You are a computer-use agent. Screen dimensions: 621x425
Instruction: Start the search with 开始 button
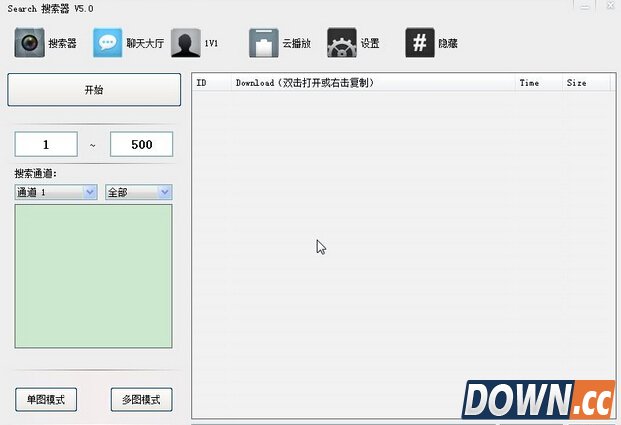94,90
